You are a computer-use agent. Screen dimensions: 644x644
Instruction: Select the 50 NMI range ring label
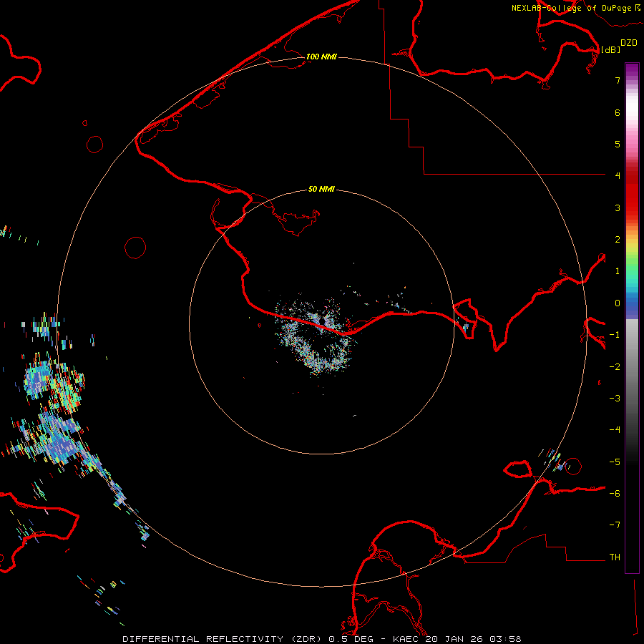click(x=321, y=189)
